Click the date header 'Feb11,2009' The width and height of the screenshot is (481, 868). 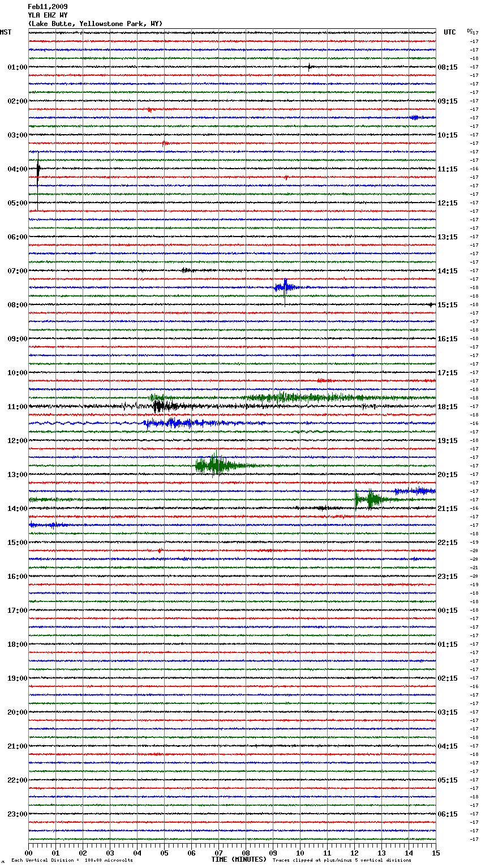coord(48,7)
